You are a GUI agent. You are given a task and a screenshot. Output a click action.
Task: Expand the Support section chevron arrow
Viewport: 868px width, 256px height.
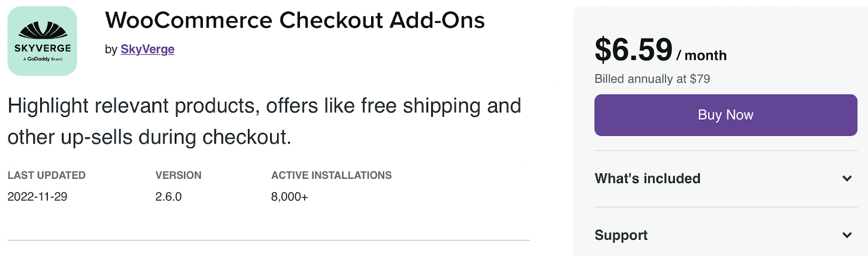coord(847,235)
